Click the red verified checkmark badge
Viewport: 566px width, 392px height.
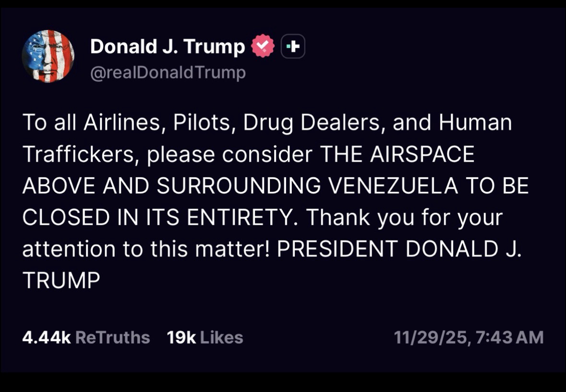click(x=263, y=47)
